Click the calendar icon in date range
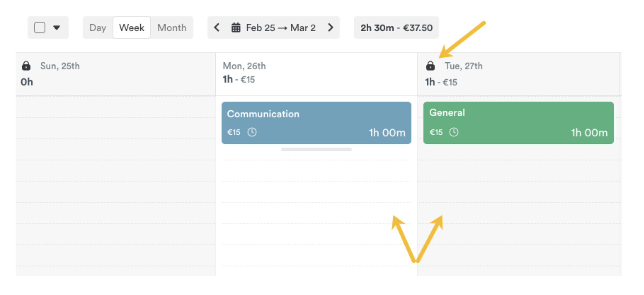Image resolution: width=644 pixels, height=295 pixels. [x=236, y=27]
